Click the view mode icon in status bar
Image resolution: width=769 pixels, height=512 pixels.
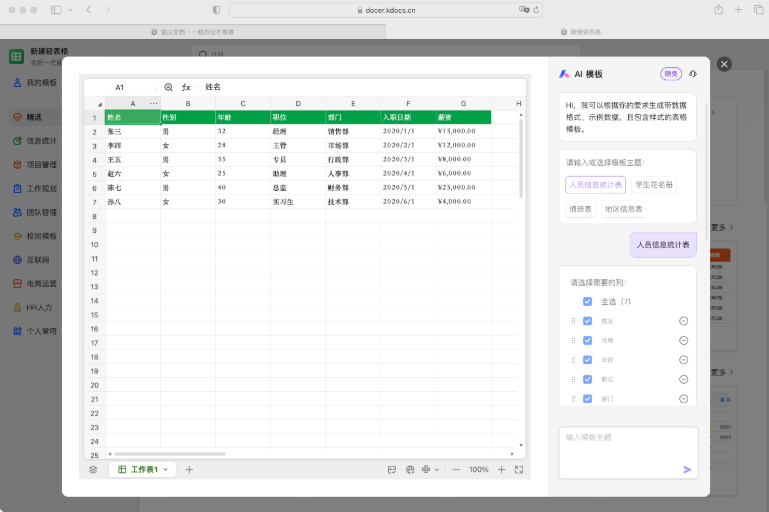click(426, 469)
